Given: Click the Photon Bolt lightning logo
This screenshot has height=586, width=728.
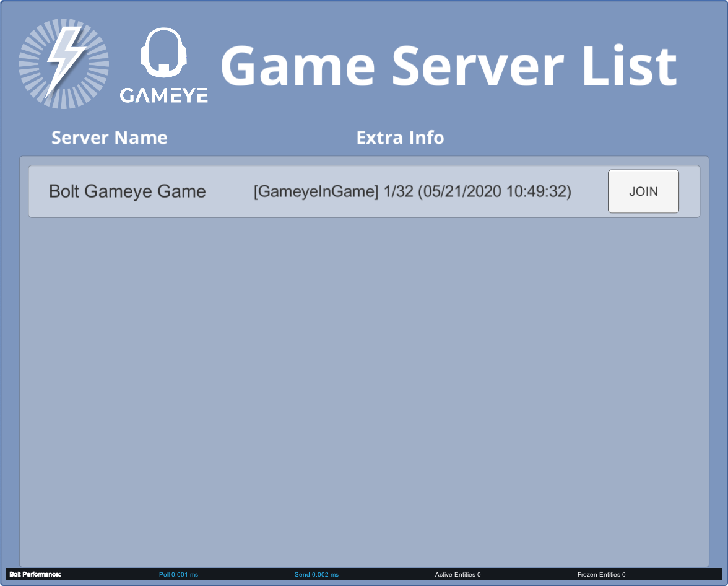Looking at the screenshot, I should [x=64, y=64].
